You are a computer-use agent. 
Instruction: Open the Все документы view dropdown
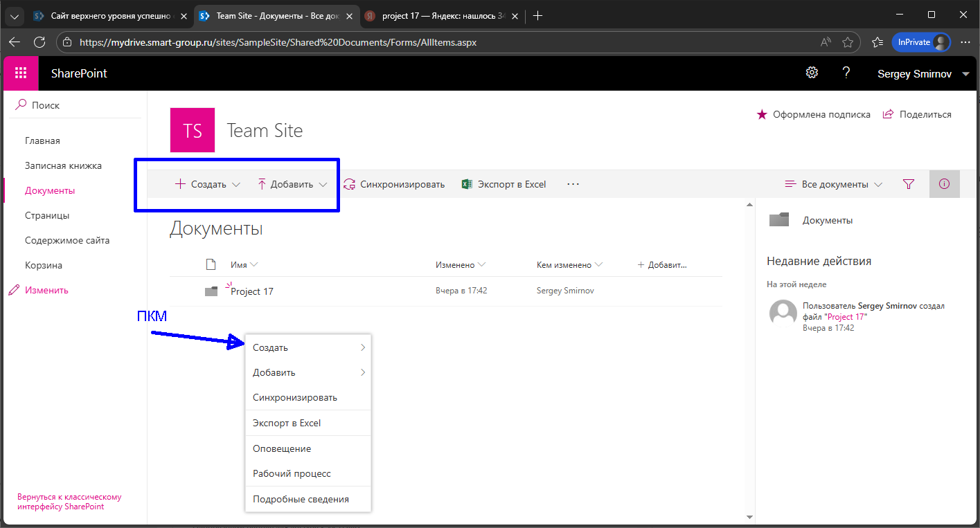[x=834, y=185]
